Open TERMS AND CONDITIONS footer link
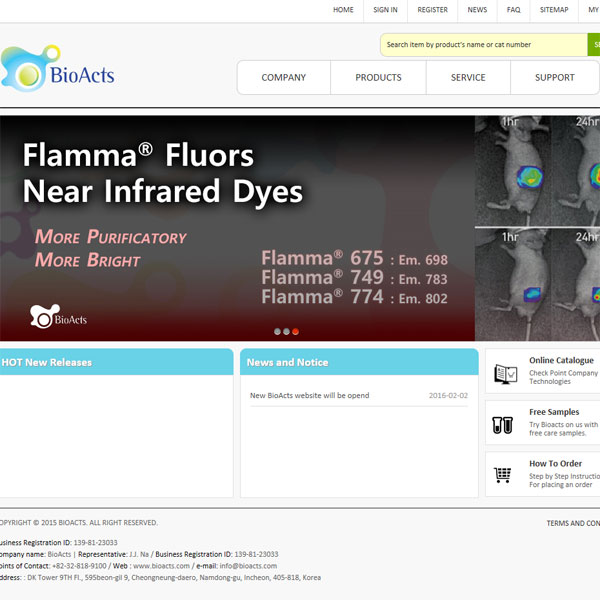The width and height of the screenshot is (600, 600). click(573, 523)
